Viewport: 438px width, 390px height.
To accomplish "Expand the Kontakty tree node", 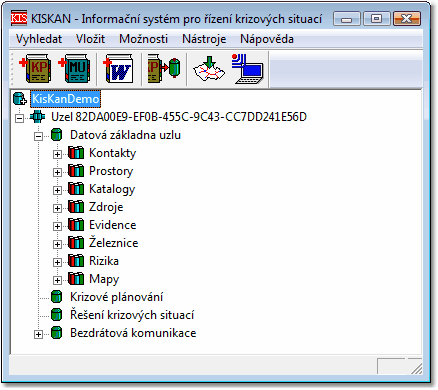I will click(x=57, y=154).
